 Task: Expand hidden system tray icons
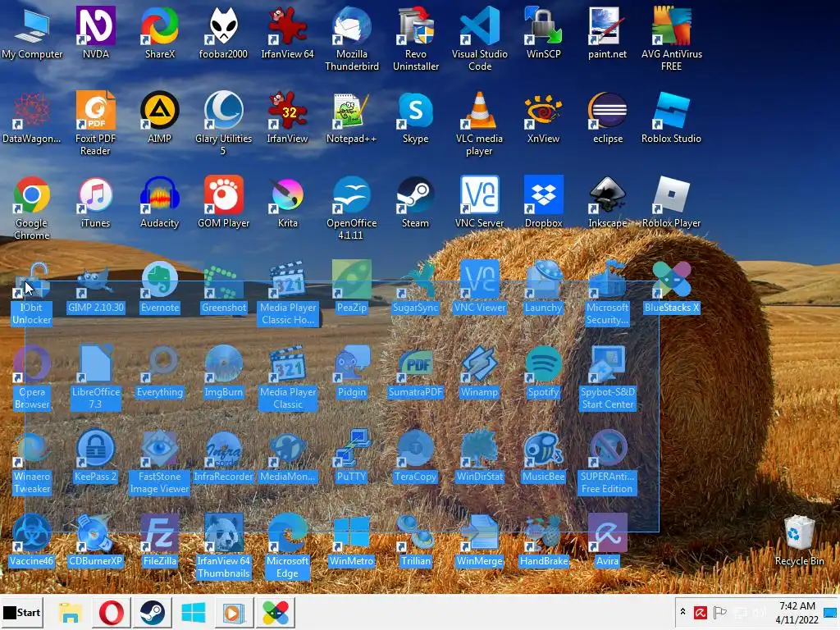pos(682,612)
